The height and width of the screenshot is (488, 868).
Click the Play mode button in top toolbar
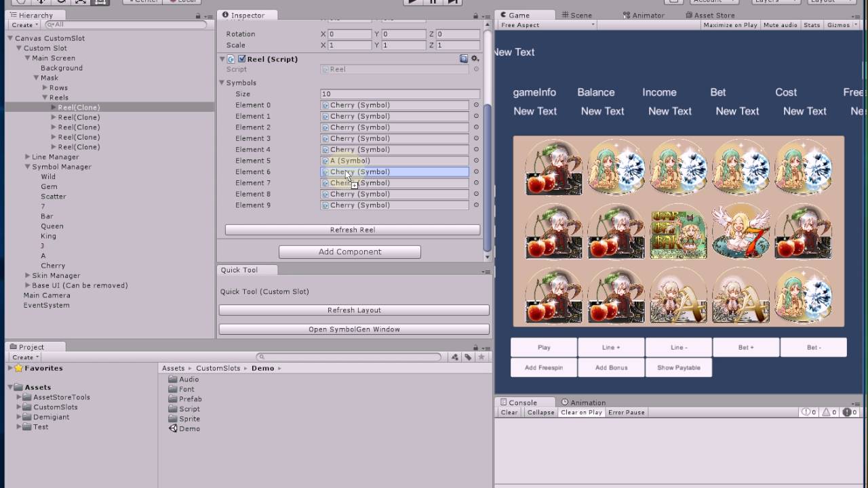coord(412,2)
